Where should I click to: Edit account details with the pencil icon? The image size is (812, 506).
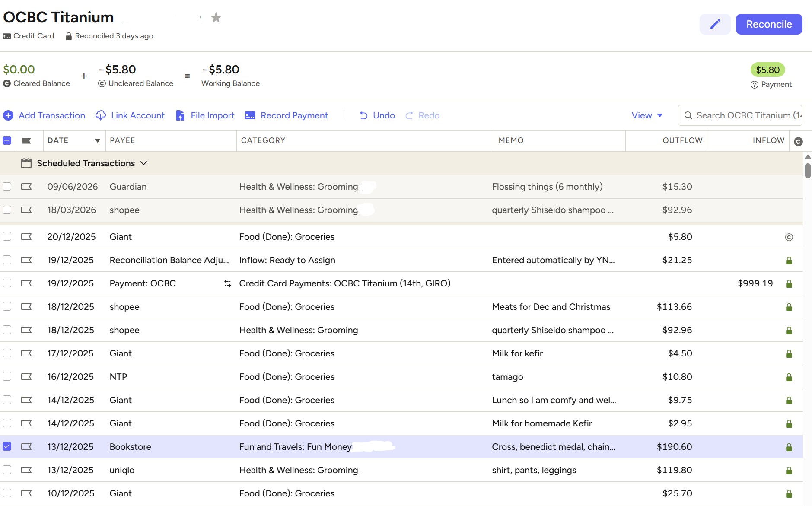715,24
